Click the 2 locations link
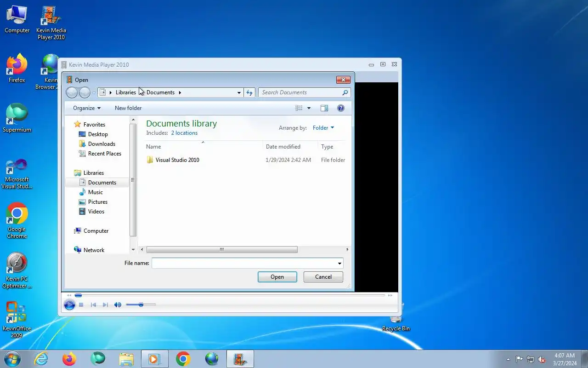The image size is (588, 368). [184, 133]
